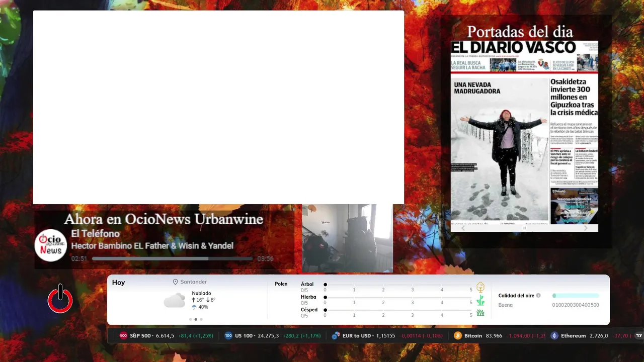
Task: Click the 'Hoy' weather label
Action: coord(118,283)
